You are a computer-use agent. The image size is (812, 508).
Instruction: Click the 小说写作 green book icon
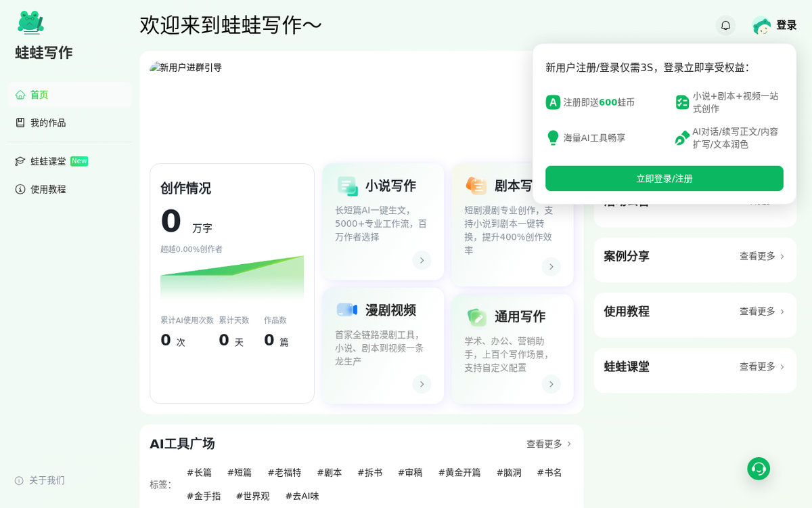tap(348, 185)
